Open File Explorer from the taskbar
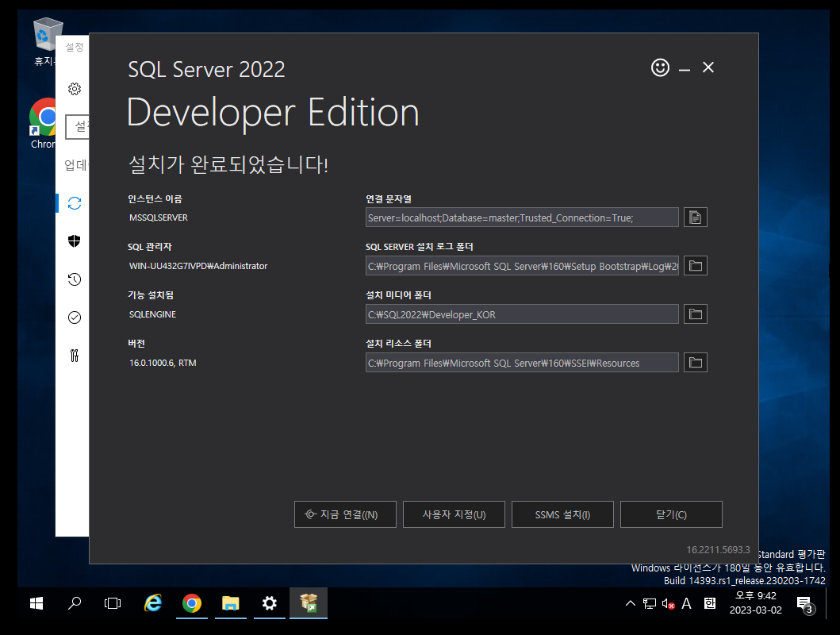 click(x=230, y=603)
